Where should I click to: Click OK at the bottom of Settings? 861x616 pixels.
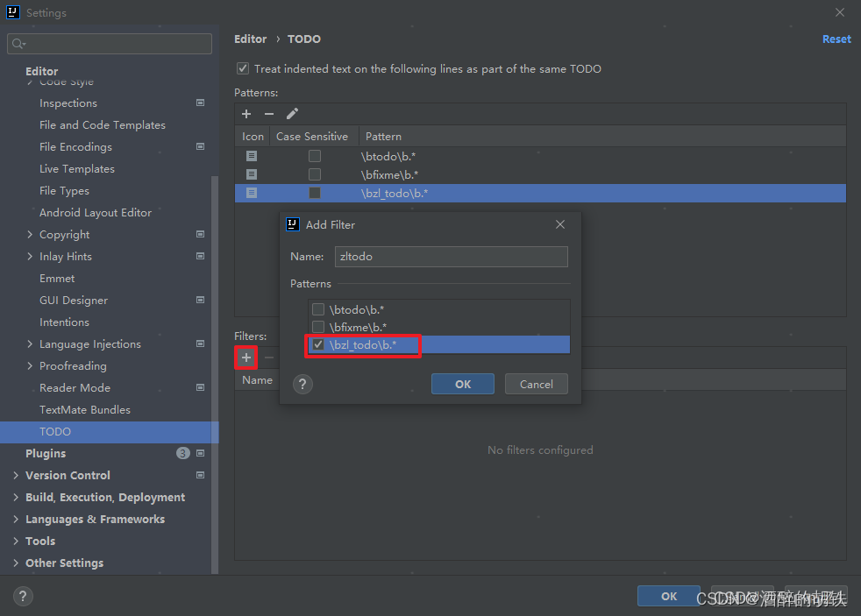(669, 596)
